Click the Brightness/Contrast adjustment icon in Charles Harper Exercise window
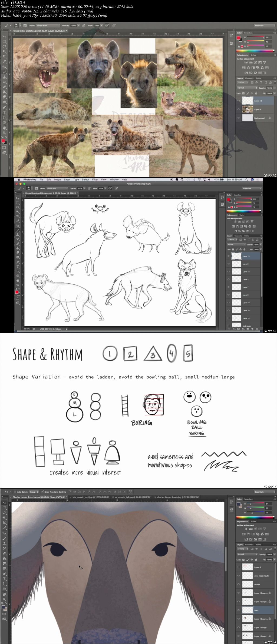This screenshot has width=277, height=644. [x=246, y=529]
